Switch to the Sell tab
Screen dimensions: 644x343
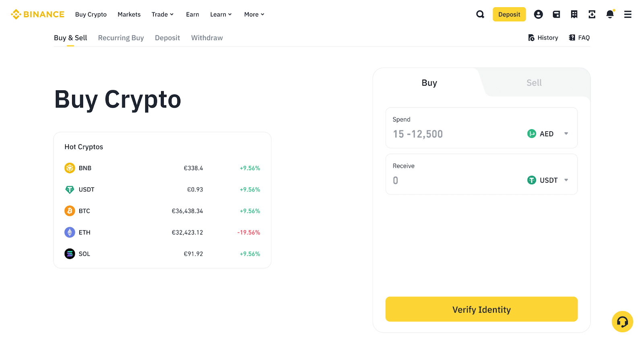[534, 83]
